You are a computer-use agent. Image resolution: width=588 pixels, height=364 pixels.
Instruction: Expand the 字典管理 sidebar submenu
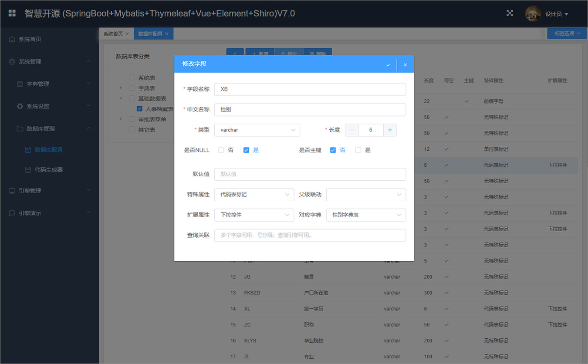coord(50,84)
